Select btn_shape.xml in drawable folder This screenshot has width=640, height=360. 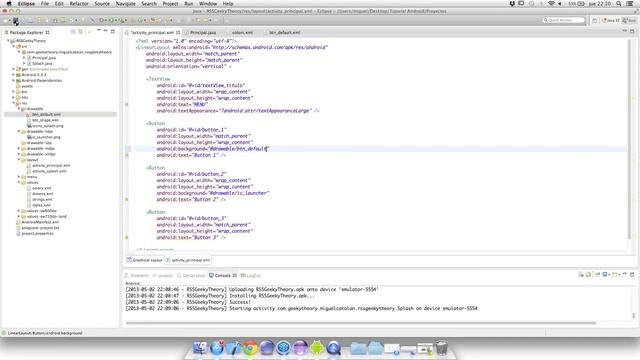coord(45,120)
